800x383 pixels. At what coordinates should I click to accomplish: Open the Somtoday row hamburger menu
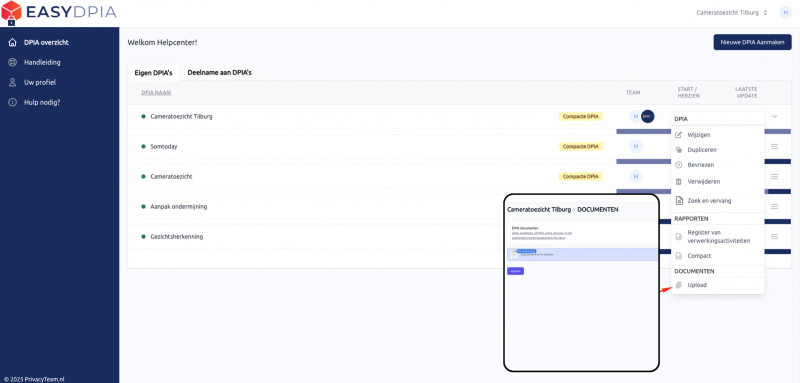click(774, 146)
